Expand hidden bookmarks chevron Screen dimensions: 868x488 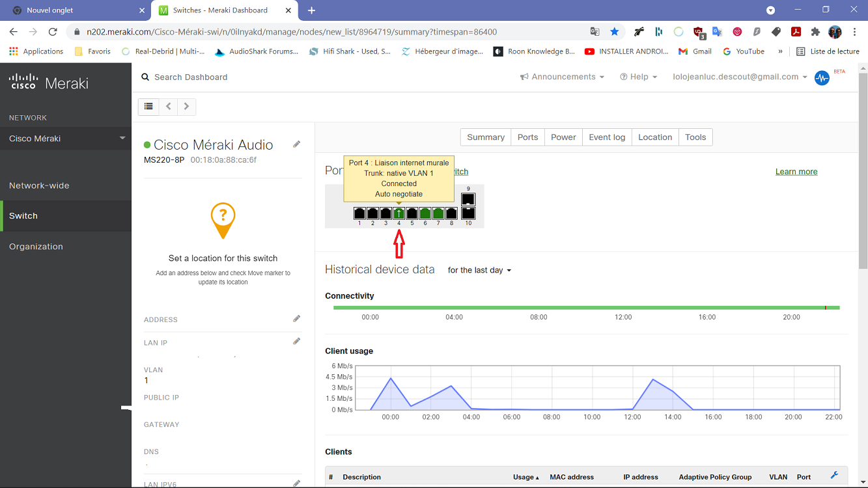coord(780,51)
